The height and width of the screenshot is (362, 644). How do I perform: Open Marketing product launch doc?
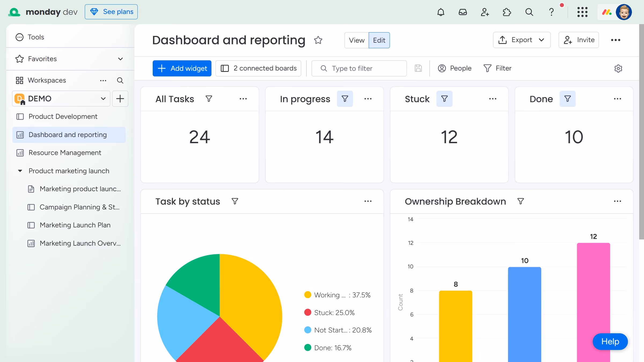[74, 189]
